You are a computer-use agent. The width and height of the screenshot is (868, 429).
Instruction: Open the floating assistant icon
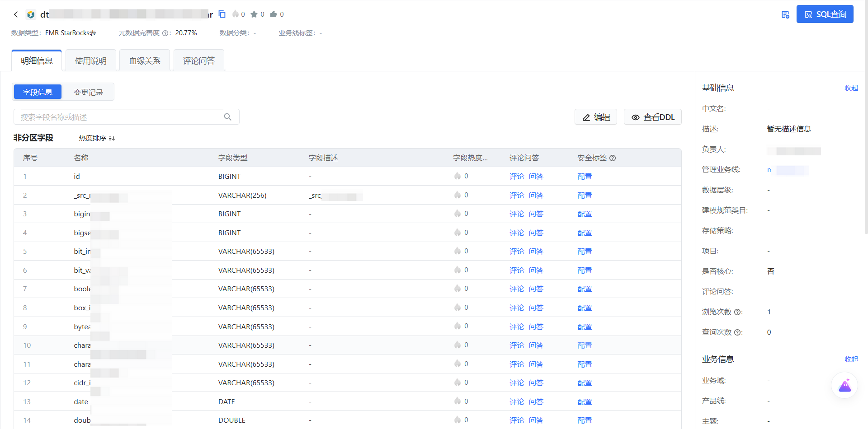844,385
